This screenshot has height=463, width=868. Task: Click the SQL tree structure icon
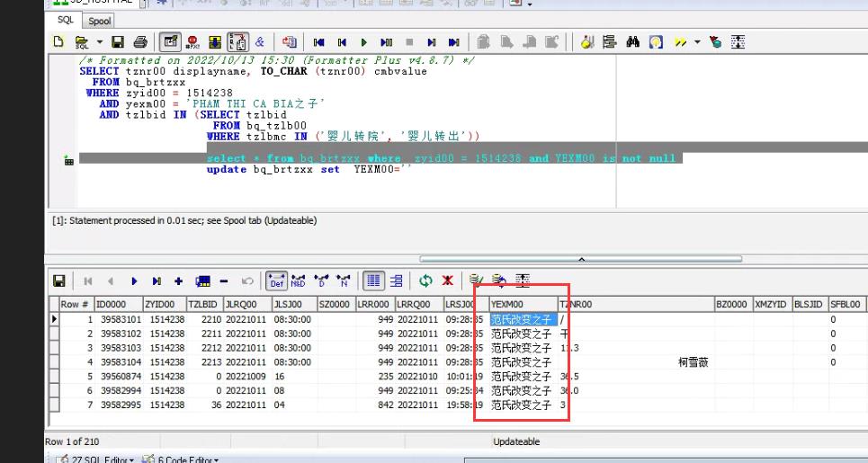click(x=610, y=42)
